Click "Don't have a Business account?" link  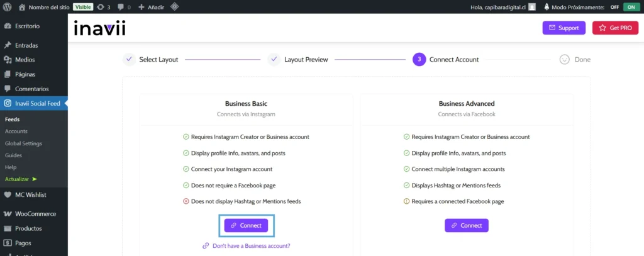pyautogui.click(x=246, y=246)
